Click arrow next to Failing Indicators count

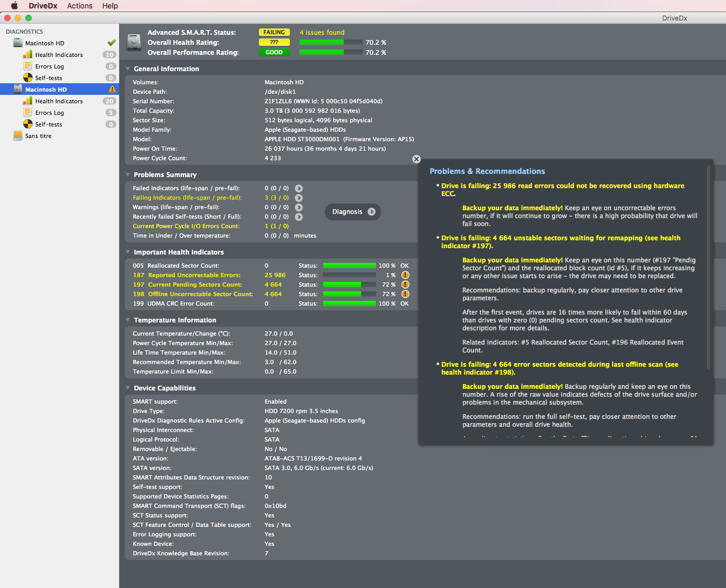point(299,198)
